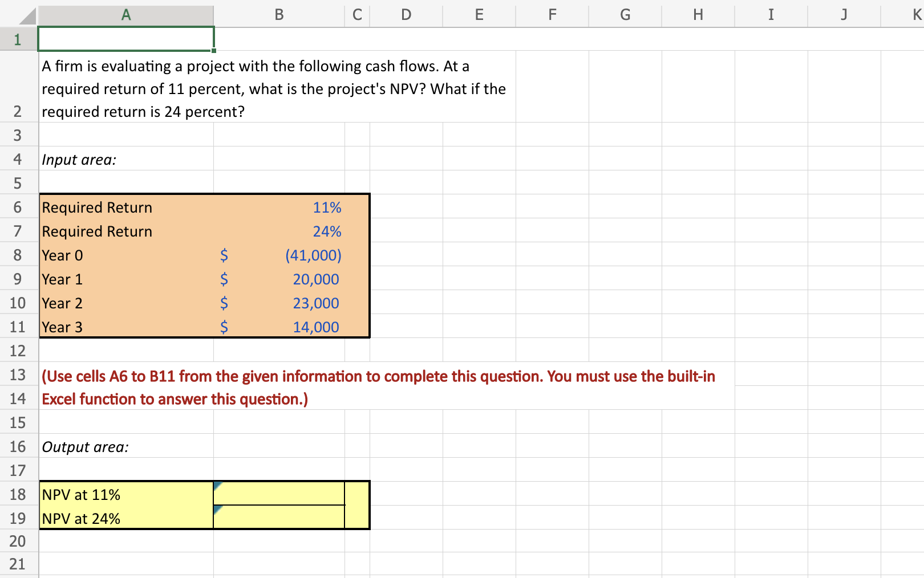Viewport: 924px width, 578px height.
Task: Select row header 21
Action: [17, 564]
